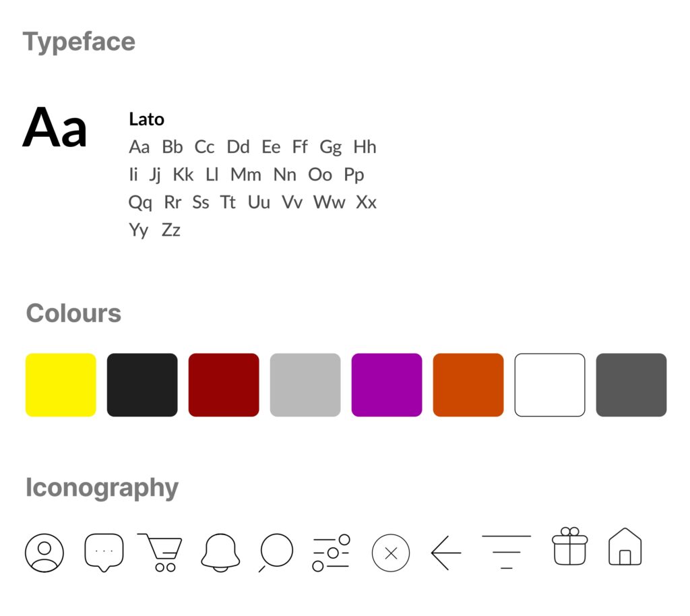Select the yellow colour swatch
Screen dimensions: 690x616
click(x=61, y=385)
